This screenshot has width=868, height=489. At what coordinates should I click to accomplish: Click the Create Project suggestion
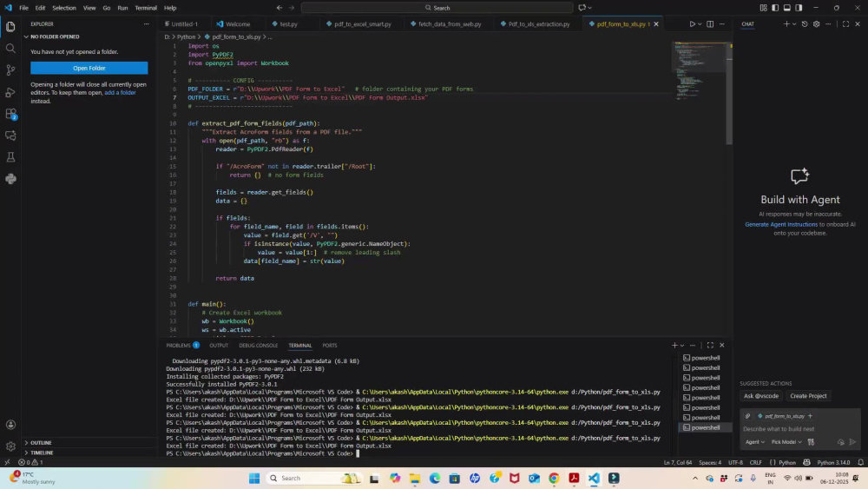point(808,396)
